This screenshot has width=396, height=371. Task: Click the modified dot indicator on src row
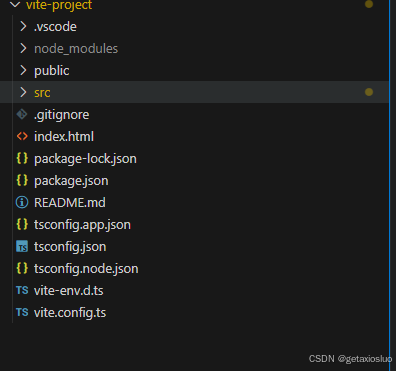tap(369, 92)
